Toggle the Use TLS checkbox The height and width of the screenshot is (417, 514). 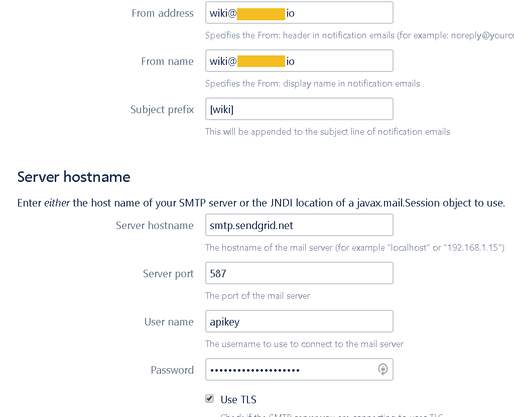click(x=209, y=398)
